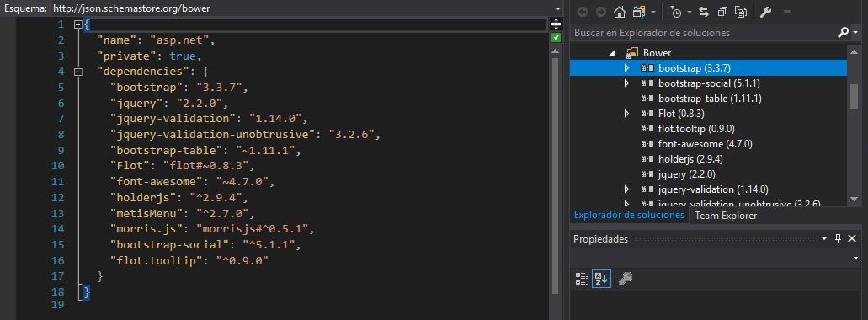The width and height of the screenshot is (868, 320).
Task: Select bootstrap-table (1.11.1) package
Action: (x=711, y=99)
